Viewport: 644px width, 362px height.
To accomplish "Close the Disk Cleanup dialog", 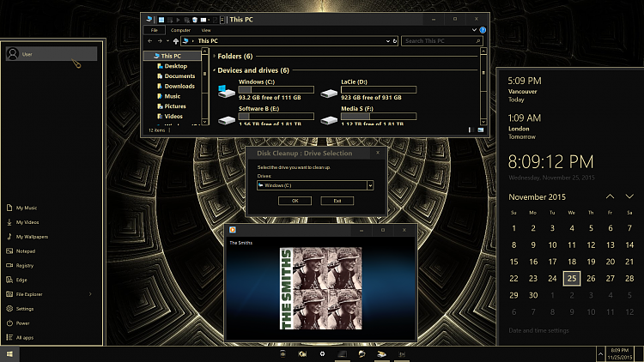I will coord(378,153).
